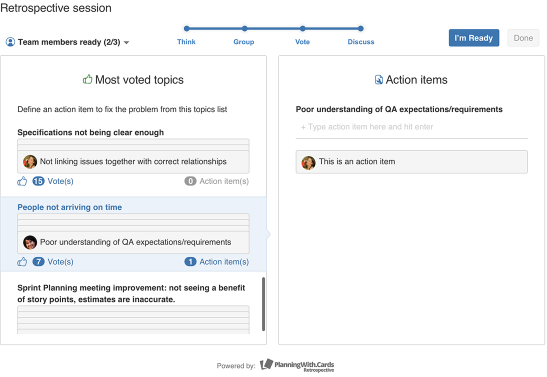Click the Done button
Screen dimensions: 547x377
point(523,38)
